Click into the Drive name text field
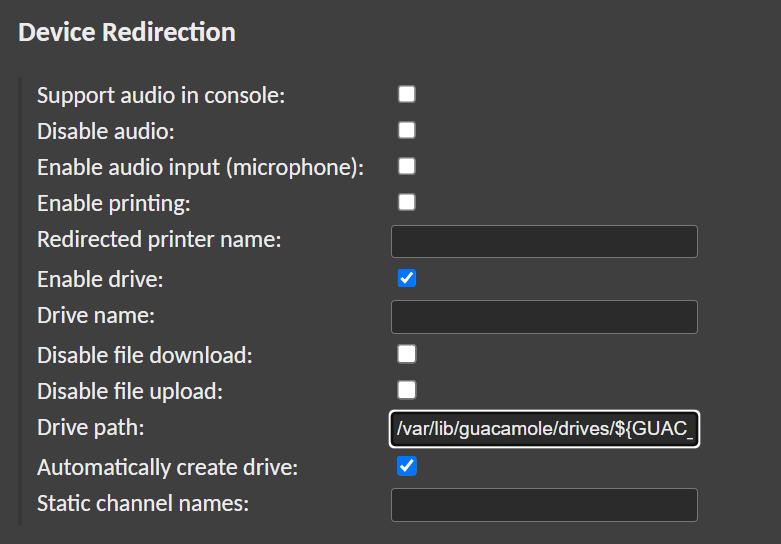 [x=544, y=317]
